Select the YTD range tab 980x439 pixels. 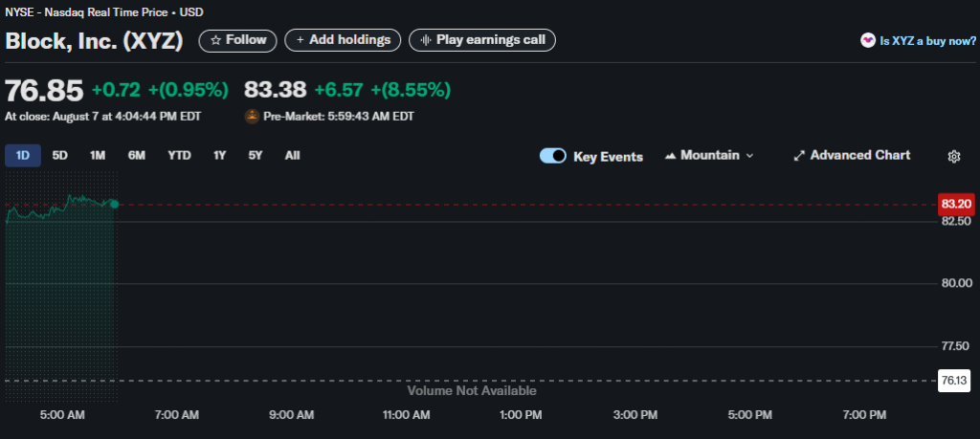coord(179,156)
